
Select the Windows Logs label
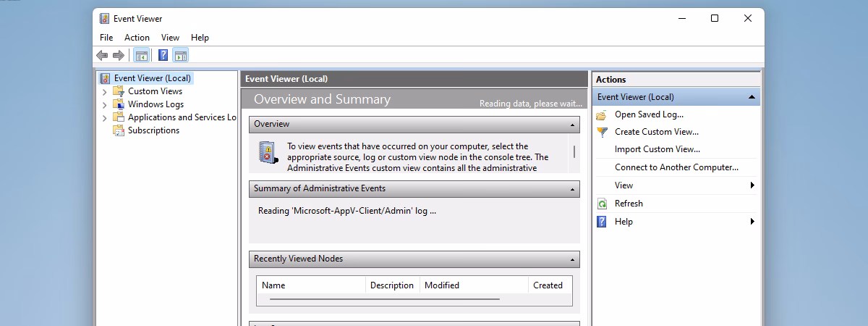click(x=156, y=104)
